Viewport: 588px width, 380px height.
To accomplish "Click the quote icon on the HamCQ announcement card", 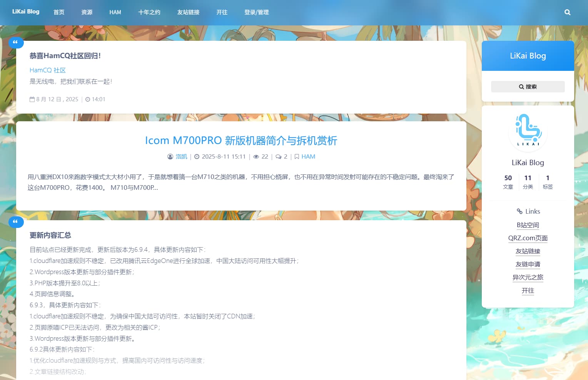I will (16, 42).
